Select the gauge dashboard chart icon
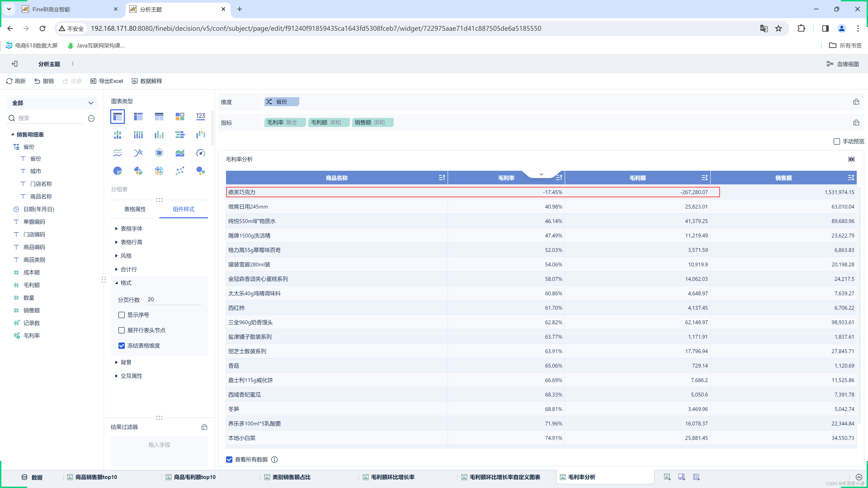868x488 pixels. pyautogui.click(x=200, y=153)
